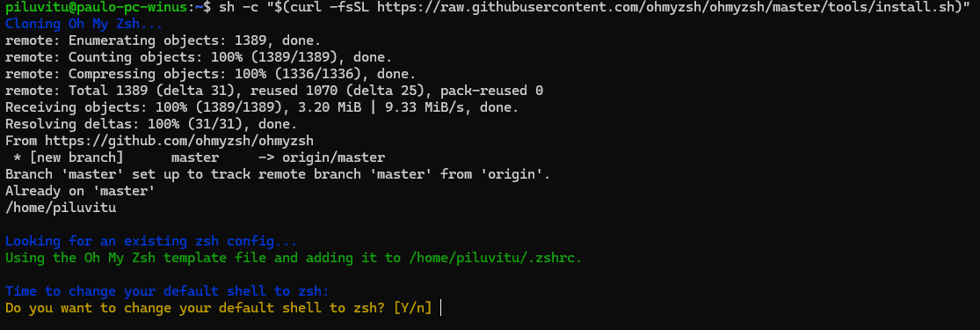Click the 'Already on master' line

[80, 191]
